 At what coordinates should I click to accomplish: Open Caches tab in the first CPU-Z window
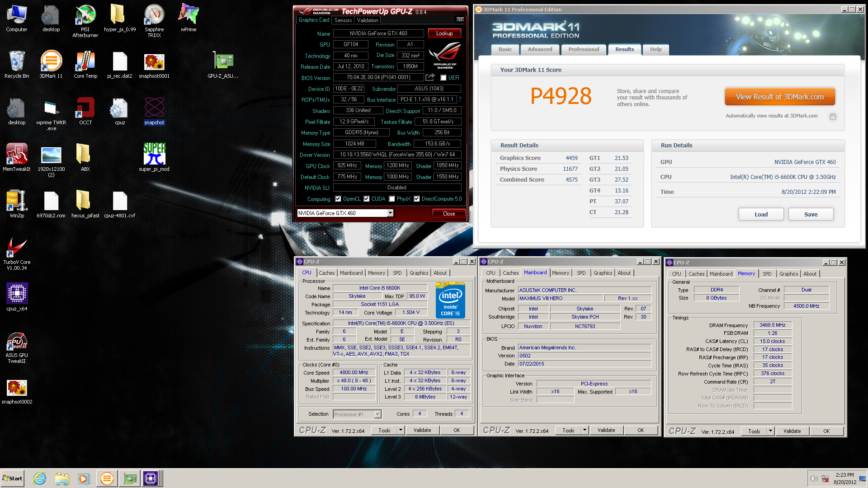click(326, 273)
